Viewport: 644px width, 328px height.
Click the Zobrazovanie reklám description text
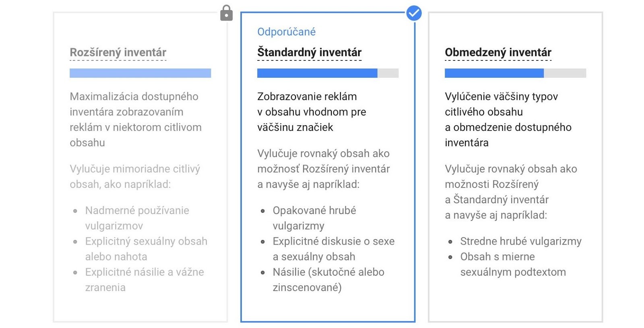tap(312, 112)
